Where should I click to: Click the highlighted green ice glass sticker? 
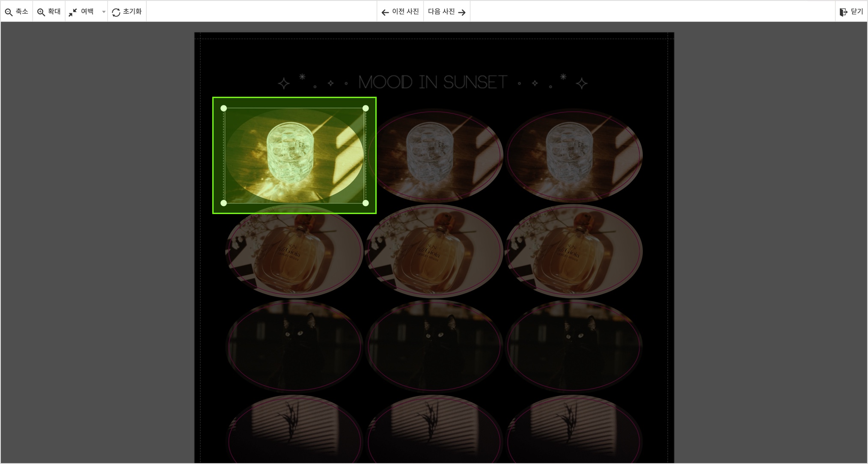click(x=294, y=155)
